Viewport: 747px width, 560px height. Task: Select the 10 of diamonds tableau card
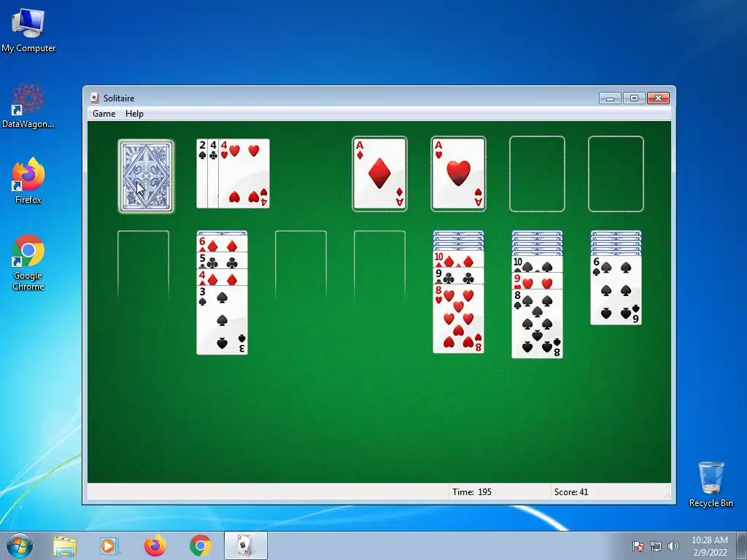458,259
